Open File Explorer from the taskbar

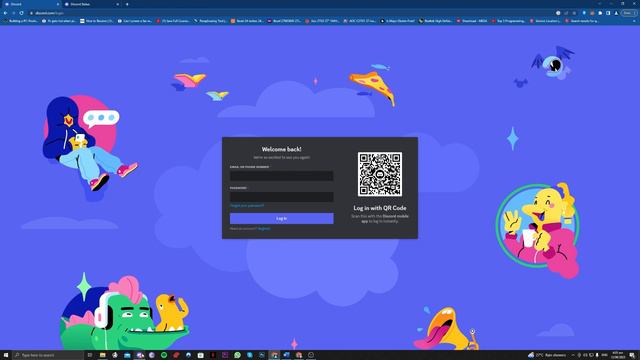click(x=102, y=355)
